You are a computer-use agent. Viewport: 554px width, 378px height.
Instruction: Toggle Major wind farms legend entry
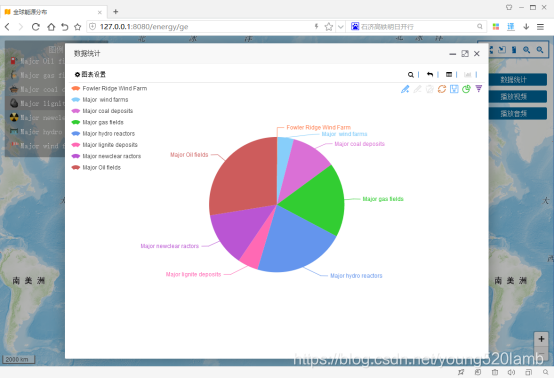point(100,100)
